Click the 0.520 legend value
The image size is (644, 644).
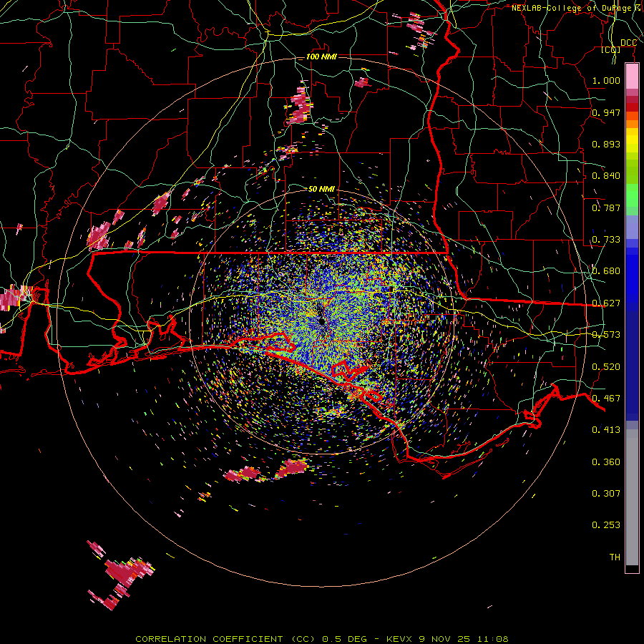coord(606,367)
